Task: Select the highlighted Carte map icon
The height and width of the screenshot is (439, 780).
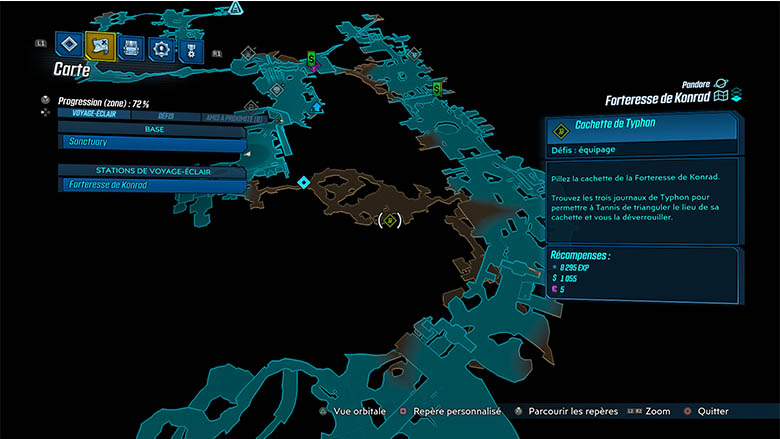Action: click(x=100, y=45)
